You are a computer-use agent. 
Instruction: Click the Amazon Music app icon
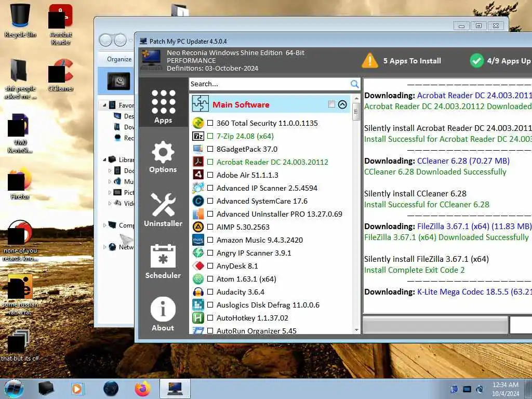pos(198,240)
